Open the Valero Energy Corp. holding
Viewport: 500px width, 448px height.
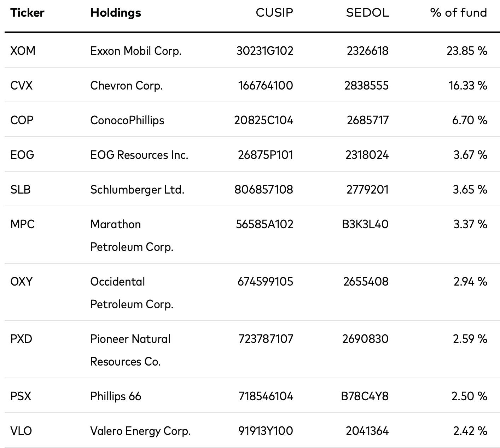pos(140,431)
